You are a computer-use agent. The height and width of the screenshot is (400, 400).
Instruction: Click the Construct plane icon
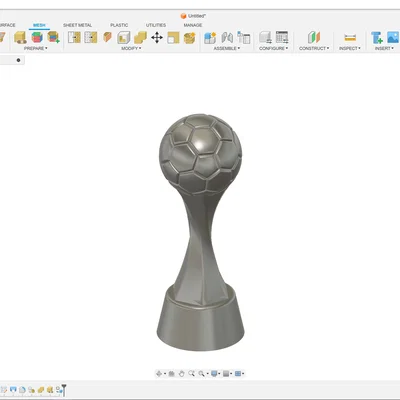pyautogui.click(x=314, y=37)
